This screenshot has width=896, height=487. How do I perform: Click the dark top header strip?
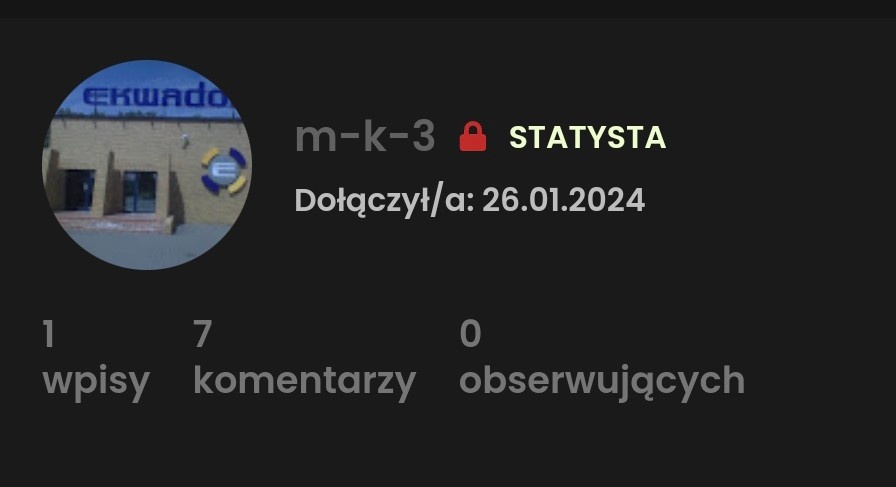(448, 9)
